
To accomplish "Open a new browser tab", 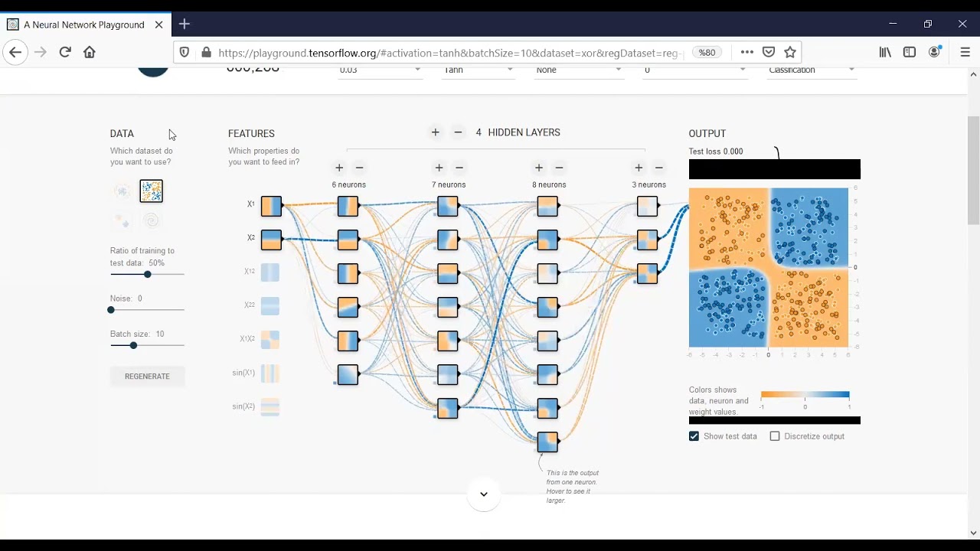I will [185, 24].
